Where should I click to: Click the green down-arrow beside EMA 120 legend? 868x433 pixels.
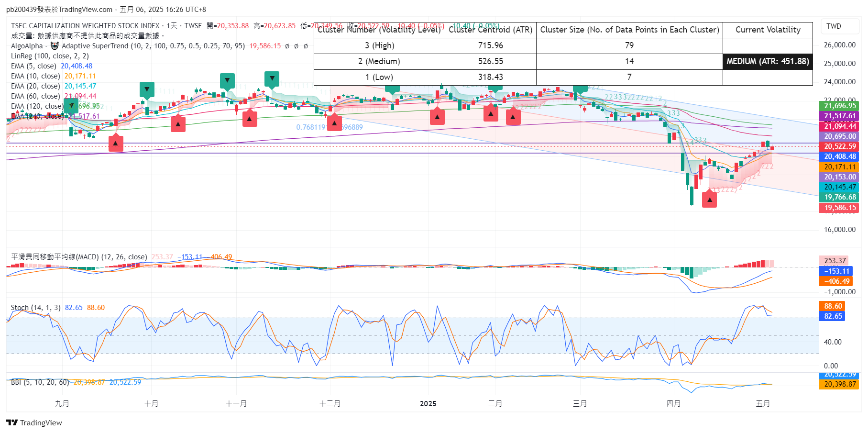(71, 106)
